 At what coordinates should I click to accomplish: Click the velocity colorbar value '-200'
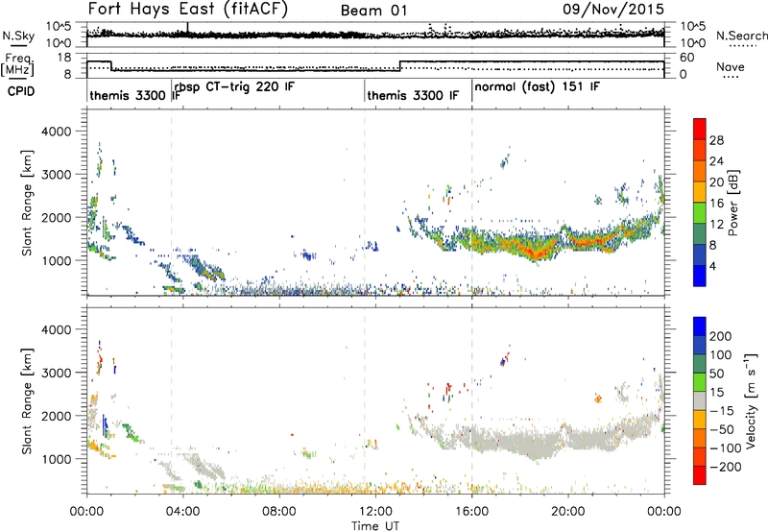point(726,467)
